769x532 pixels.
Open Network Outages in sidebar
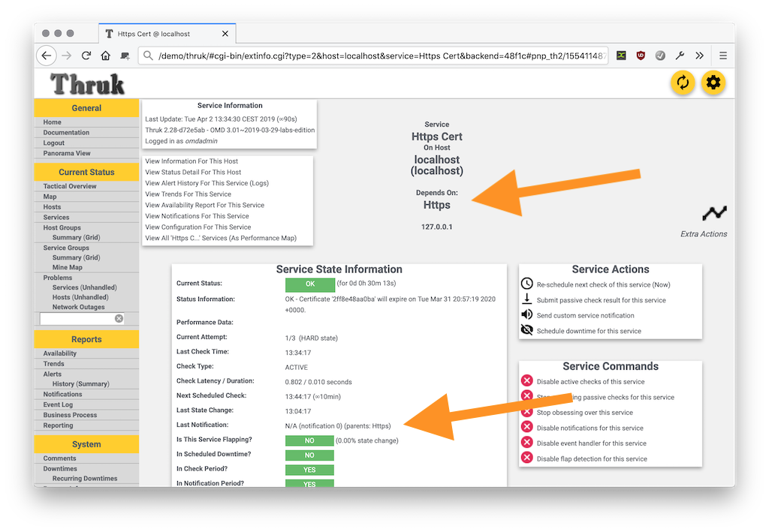78,307
